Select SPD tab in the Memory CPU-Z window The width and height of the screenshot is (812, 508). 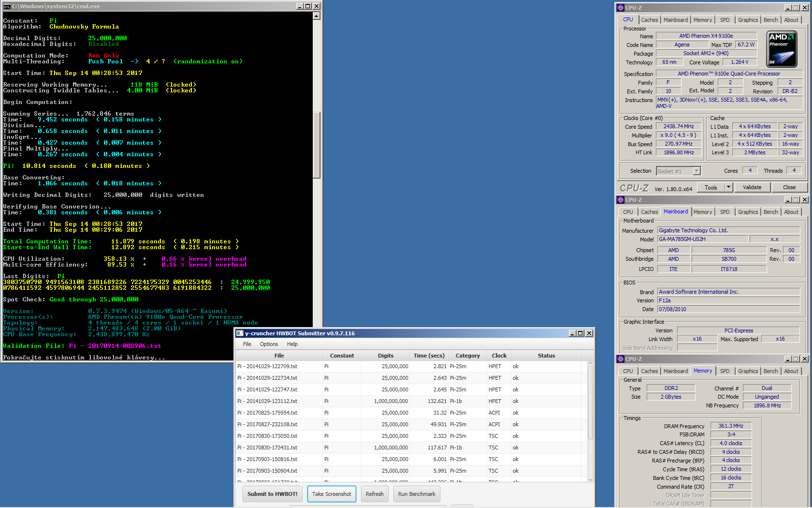point(725,371)
